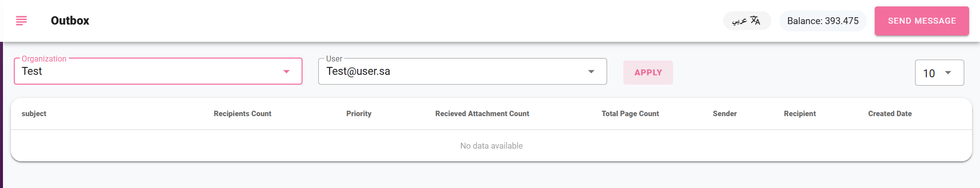Click the User field showing Test@user.sa
The width and height of the screenshot is (980, 188).
[x=462, y=71]
